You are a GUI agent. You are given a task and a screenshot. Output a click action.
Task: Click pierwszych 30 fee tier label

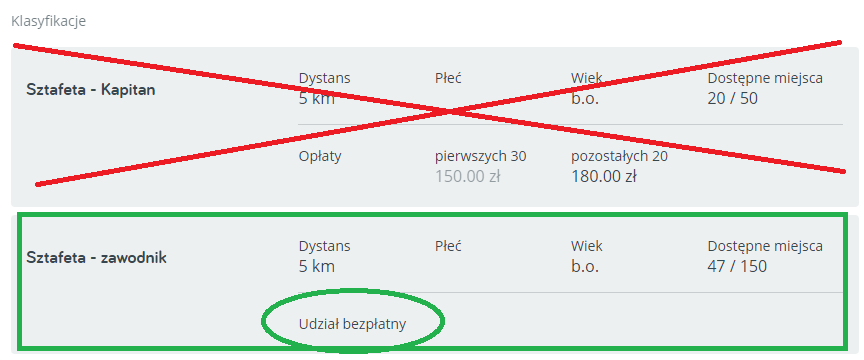[480, 157]
